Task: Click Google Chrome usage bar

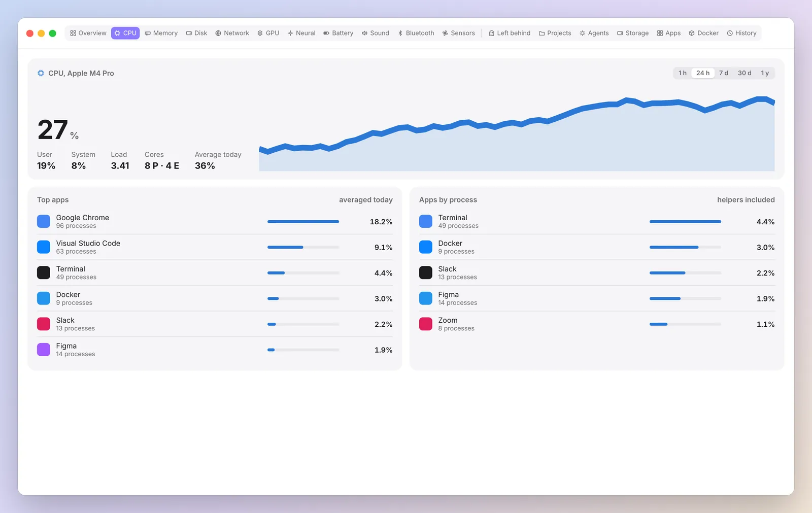Action: point(303,222)
